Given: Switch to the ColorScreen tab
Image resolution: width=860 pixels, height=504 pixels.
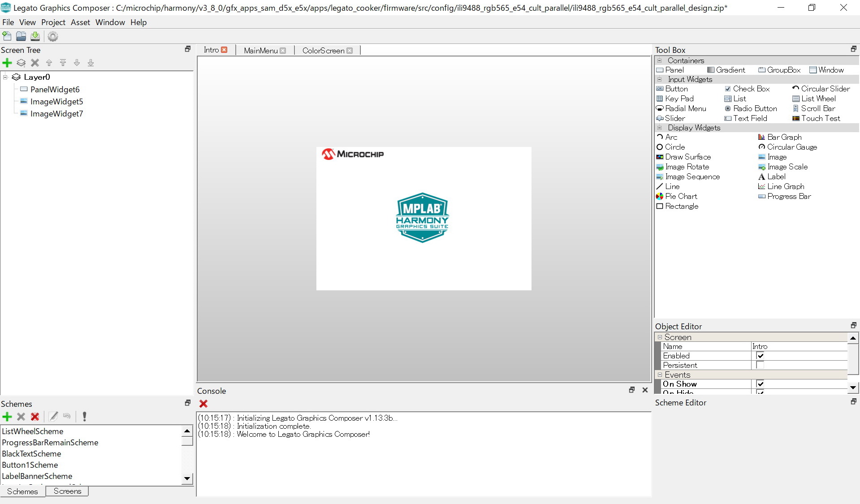Looking at the screenshot, I should 323,51.
